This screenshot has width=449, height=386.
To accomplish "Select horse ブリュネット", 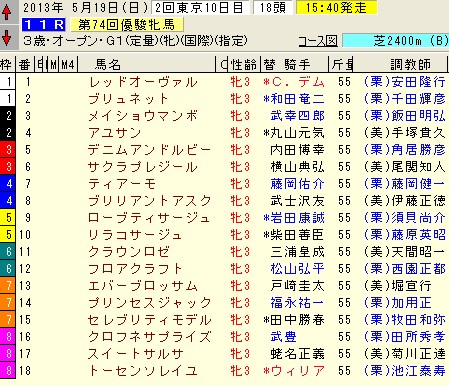I will [128, 99].
